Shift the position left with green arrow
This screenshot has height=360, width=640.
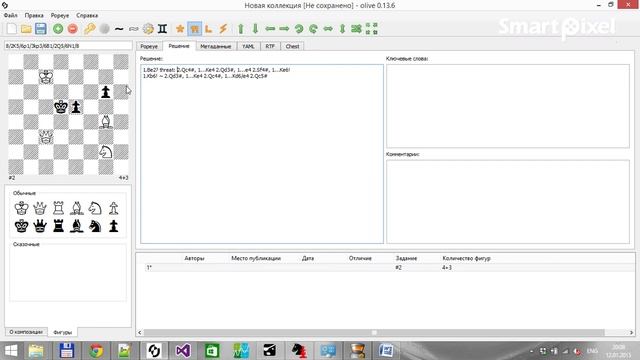[x=270, y=29]
